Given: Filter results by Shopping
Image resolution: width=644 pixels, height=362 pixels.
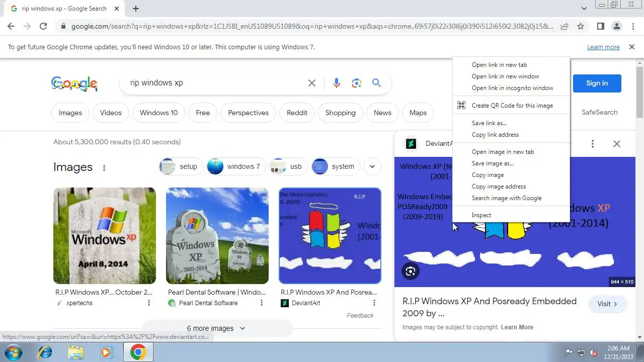Looking at the screenshot, I should (x=341, y=113).
